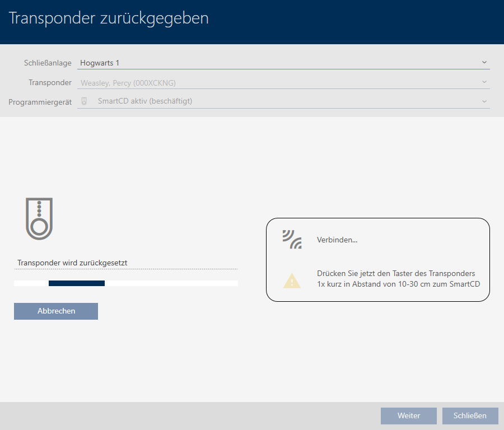
Task: Click the Weasley, Percy transponder entry
Action: (x=128, y=83)
